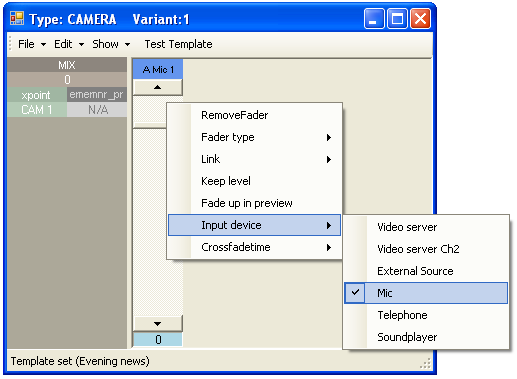Screen dimensions: 517x379
Task: Minimize the Type: CAMERA window
Action: tap(374, 19)
